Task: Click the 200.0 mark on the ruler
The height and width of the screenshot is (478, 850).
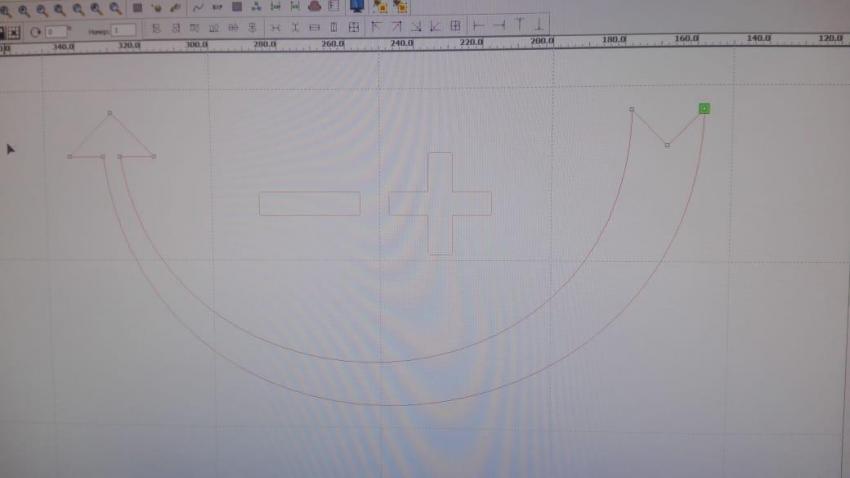Action: click(542, 41)
